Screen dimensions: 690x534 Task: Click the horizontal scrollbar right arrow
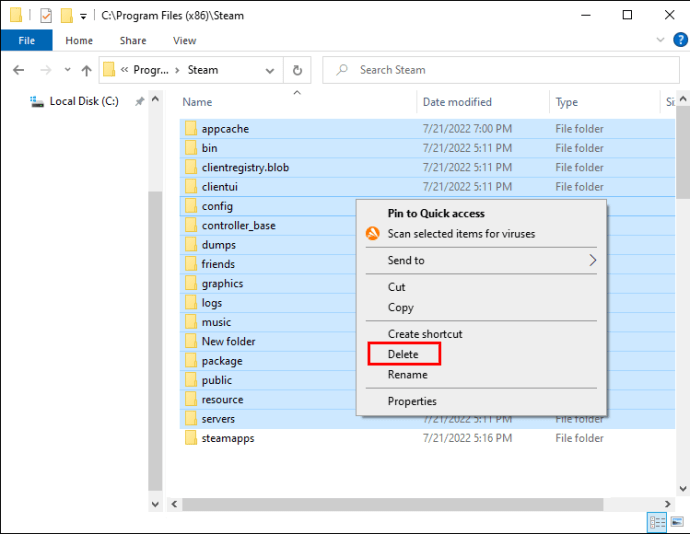pyautogui.click(x=668, y=504)
